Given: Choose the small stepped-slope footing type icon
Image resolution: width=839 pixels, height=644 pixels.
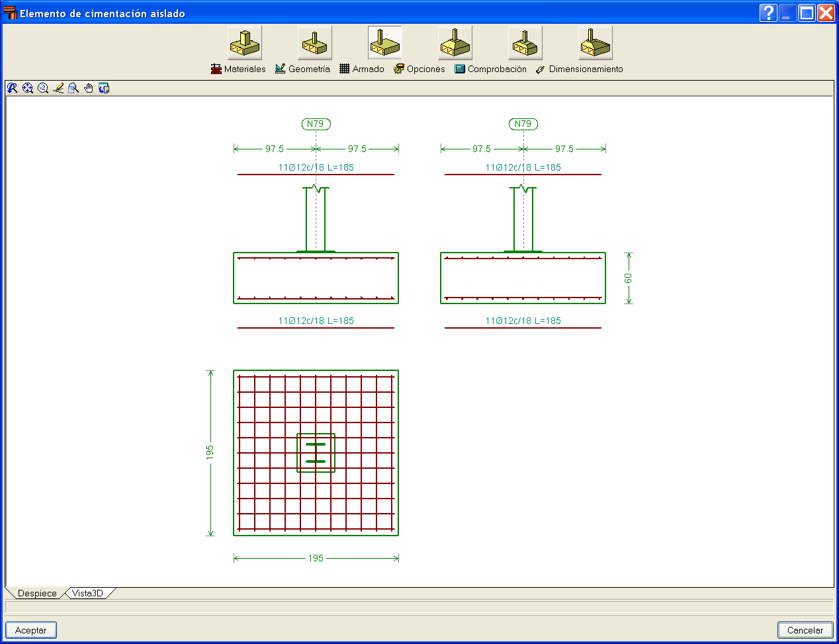Looking at the screenshot, I should [525, 43].
